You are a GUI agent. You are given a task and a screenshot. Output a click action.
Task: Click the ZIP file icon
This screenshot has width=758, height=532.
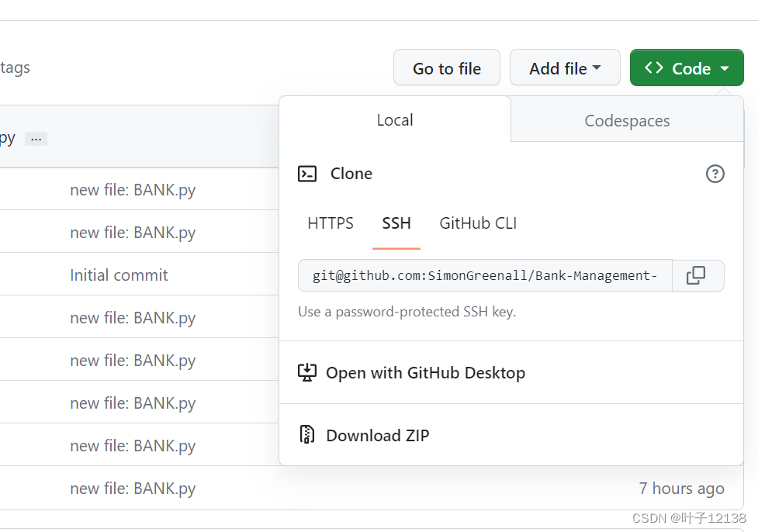pyautogui.click(x=307, y=435)
